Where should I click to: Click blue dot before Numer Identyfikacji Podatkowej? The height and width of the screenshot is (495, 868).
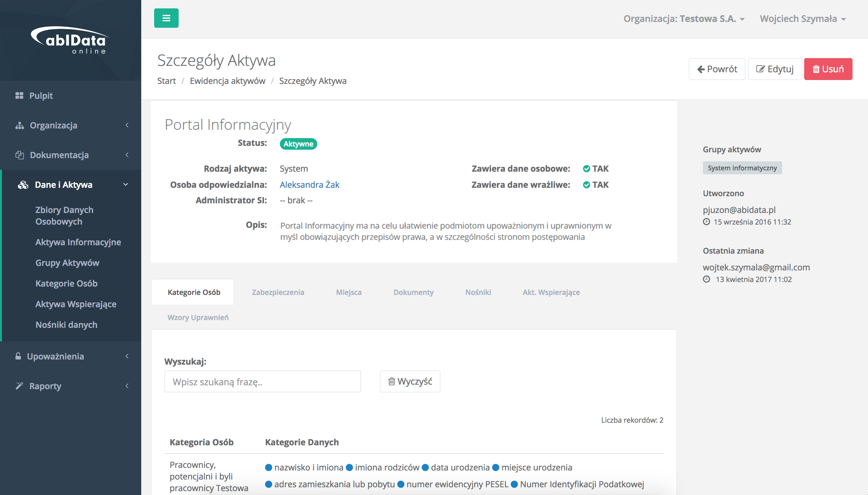click(514, 484)
